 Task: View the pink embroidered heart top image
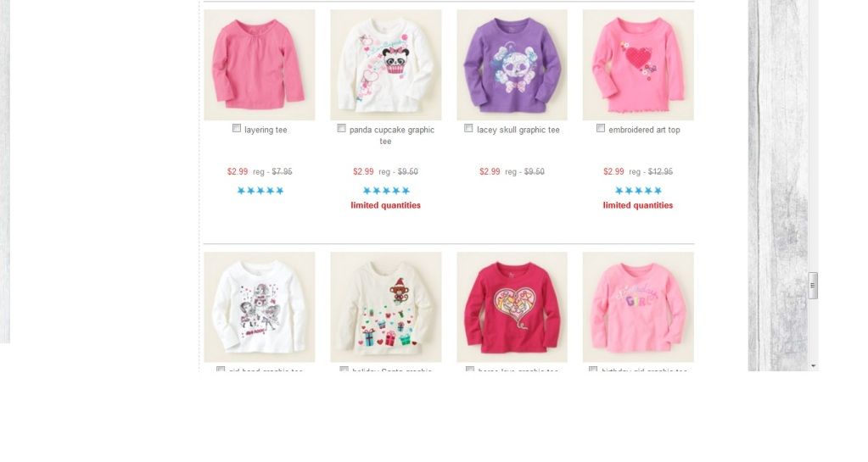click(x=638, y=64)
